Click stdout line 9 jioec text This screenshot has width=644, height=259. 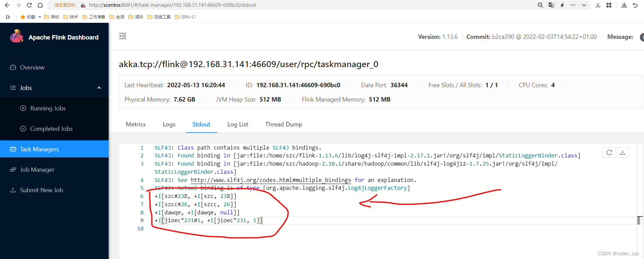(x=208, y=220)
